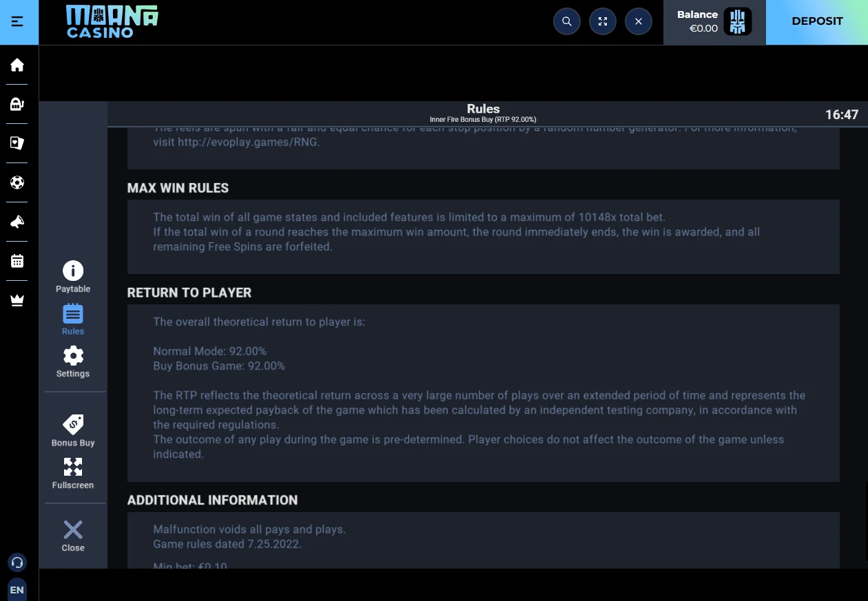The width and height of the screenshot is (868, 601).
Task: Open the sports soccer ball sidebar icon
Action: (17, 182)
